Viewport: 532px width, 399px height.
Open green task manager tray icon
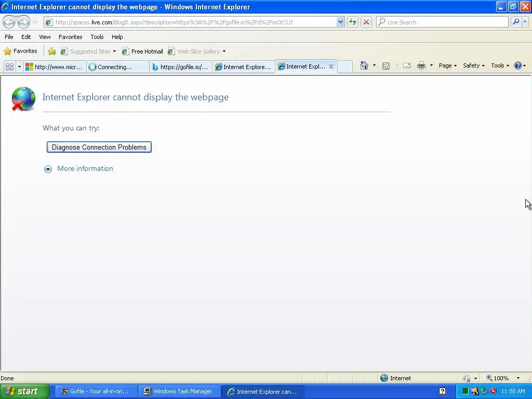(x=465, y=392)
